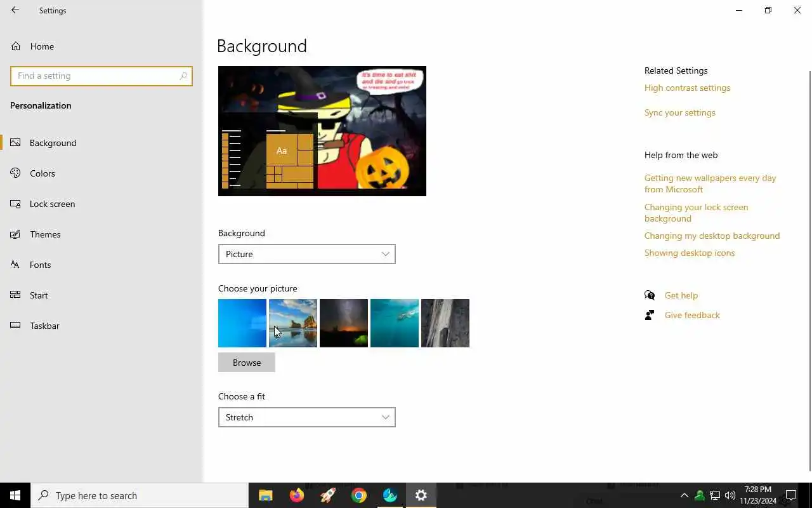Expand the Choose a fit dropdown showing Stretch
Screen dimensions: 812x508
(x=307, y=417)
